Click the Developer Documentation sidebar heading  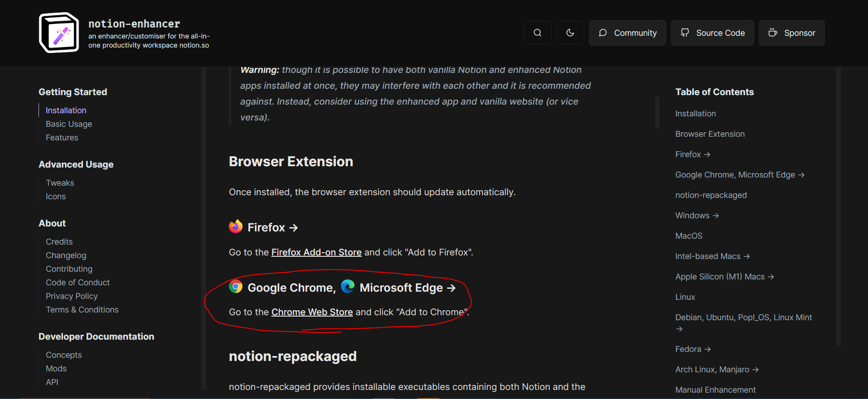coord(97,337)
